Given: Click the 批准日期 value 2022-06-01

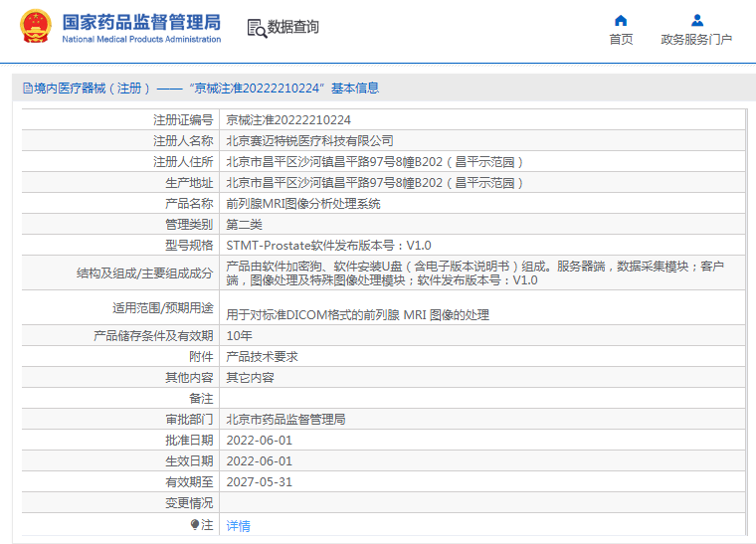Looking at the screenshot, I should tap(260, 441).
